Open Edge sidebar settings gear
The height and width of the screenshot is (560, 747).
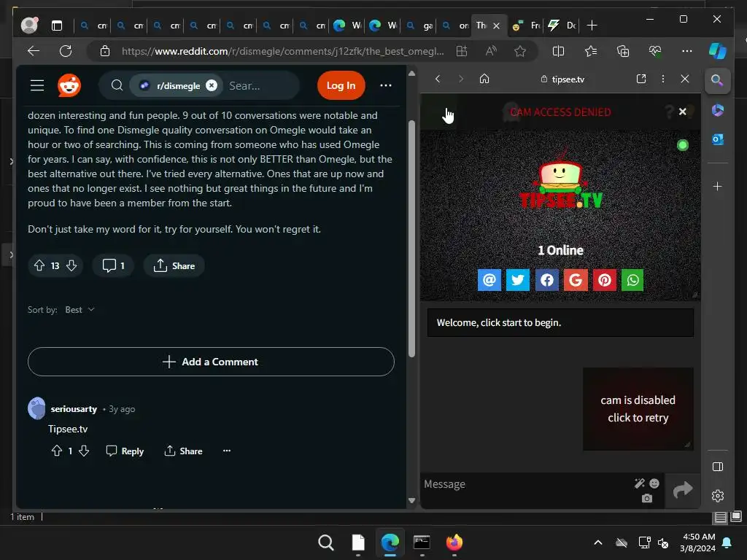pyautogui.click(x=718, y=496)
